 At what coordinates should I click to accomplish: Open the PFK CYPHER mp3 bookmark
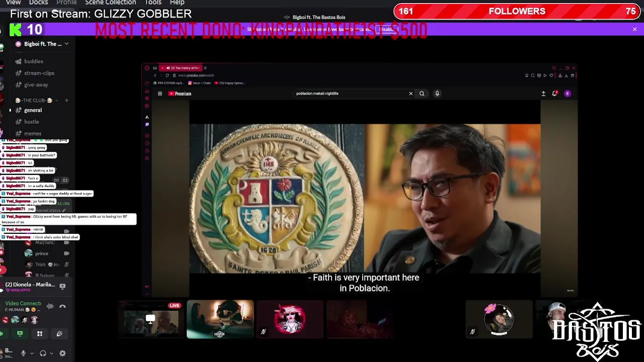(x=170, y=83)
